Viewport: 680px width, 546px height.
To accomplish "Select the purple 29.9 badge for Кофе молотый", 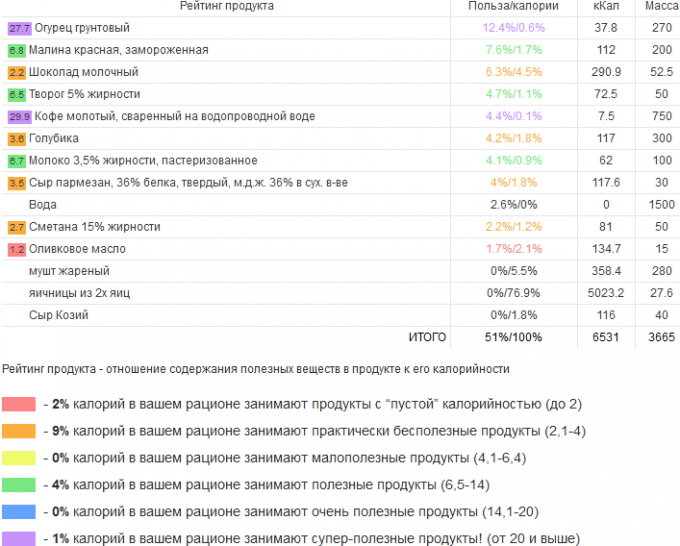I will (x=16, y=116).
